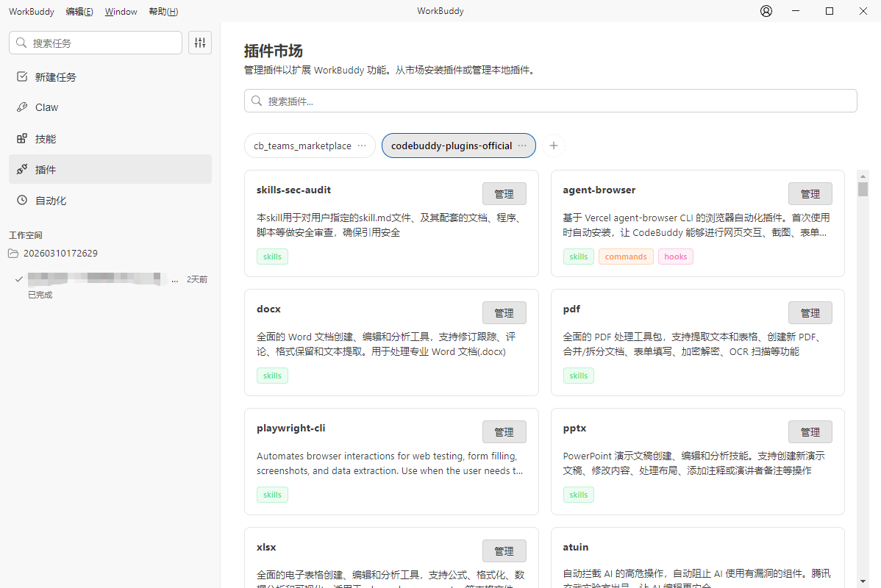Open the 帮助(H) menu
The width and height of the screenshot is (881, 588).
(163, 11)
